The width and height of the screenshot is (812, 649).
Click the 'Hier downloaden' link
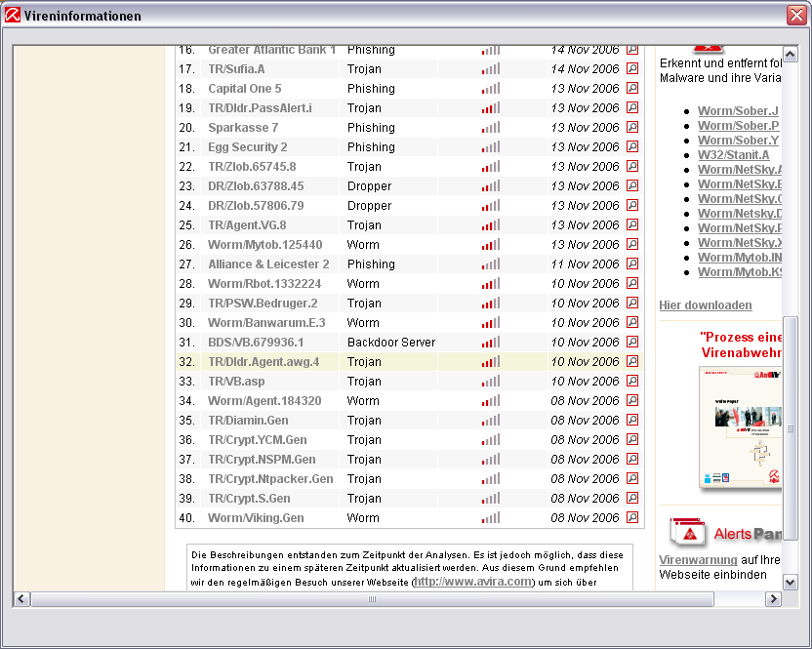click(x=706, y=305)
